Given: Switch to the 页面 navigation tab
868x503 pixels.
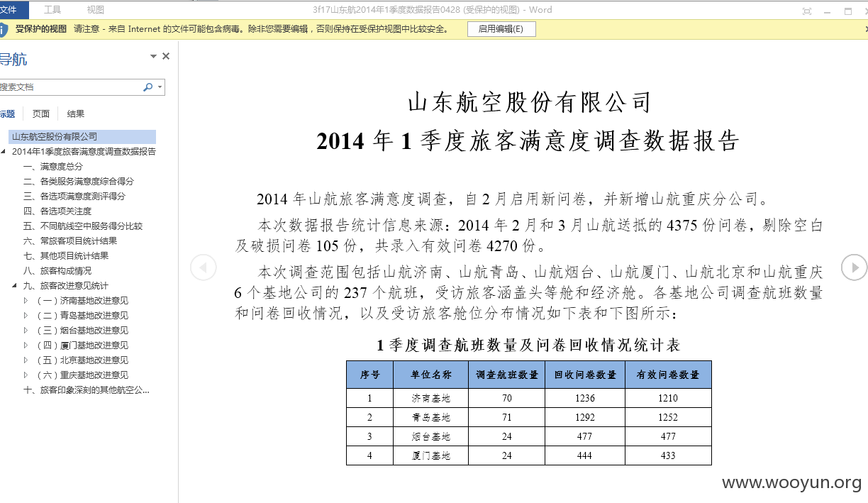Looking at the screenshot, I should point(41,114).
